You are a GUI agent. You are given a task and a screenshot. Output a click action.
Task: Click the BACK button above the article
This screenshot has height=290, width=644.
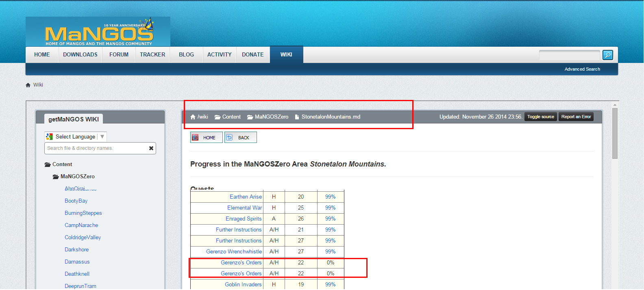pos(241,137)
